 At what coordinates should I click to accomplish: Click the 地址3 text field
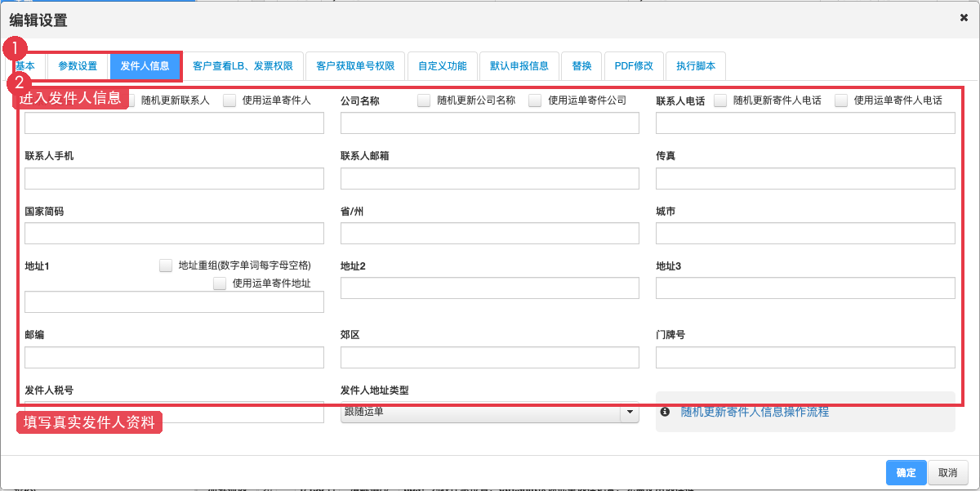805,288
